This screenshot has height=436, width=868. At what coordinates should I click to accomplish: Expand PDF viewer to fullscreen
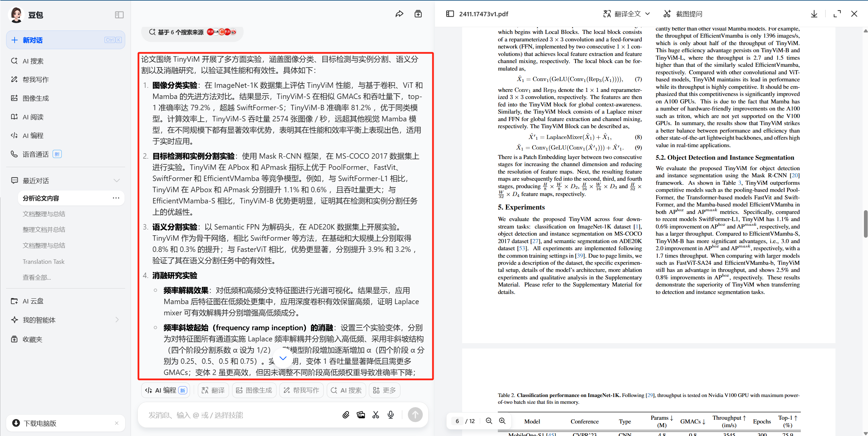[837, 14]
